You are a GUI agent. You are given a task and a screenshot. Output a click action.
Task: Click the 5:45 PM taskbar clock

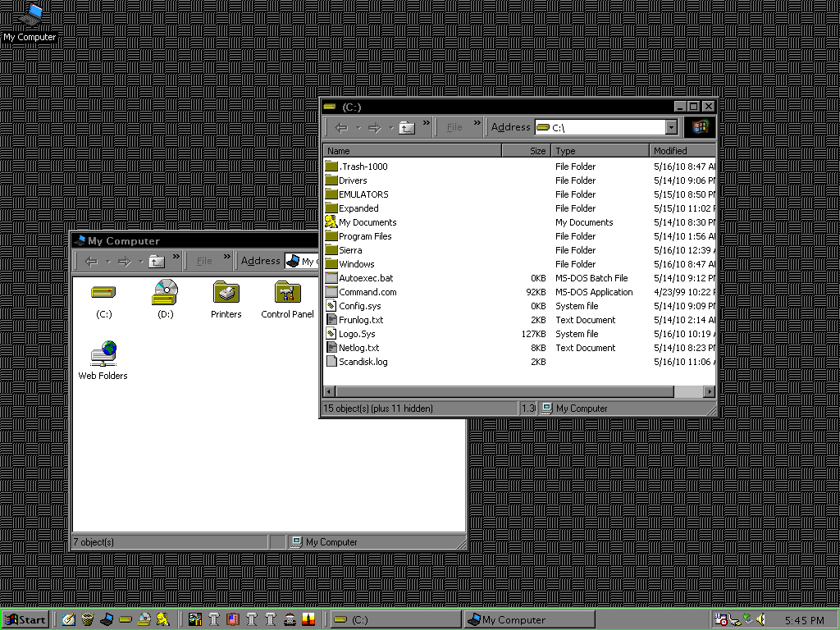pos(804,620)
